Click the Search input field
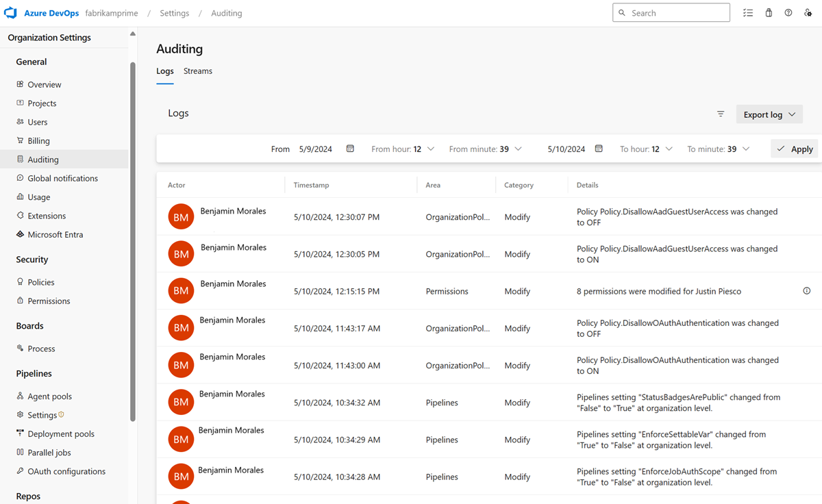The height and width of the screenshot is (504, 822). click(670, 12)
